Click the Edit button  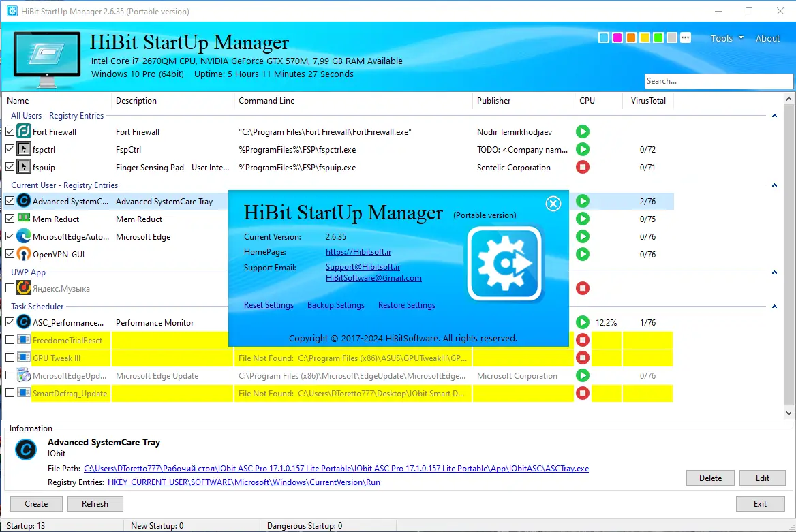point(762,478)
